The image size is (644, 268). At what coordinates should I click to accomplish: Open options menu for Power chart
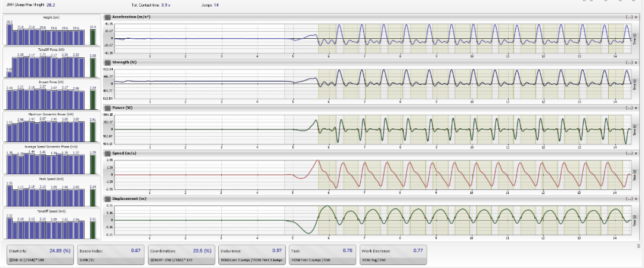pos(628,108)
